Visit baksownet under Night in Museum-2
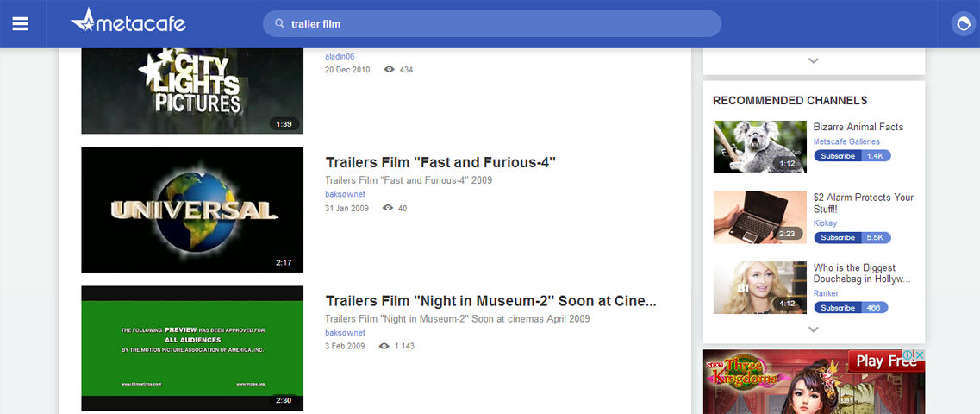980x414 pixels. (345, 333)
